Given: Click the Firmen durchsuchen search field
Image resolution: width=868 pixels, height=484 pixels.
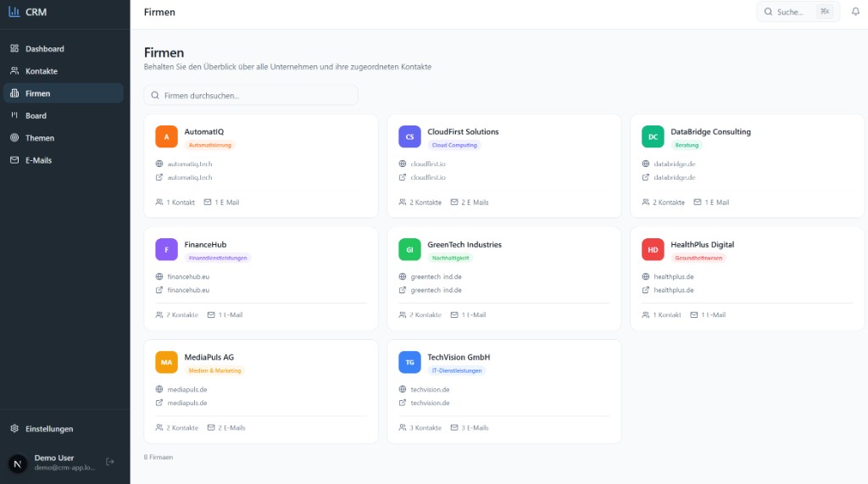Looking at the screenshot, I should (251, 96).
